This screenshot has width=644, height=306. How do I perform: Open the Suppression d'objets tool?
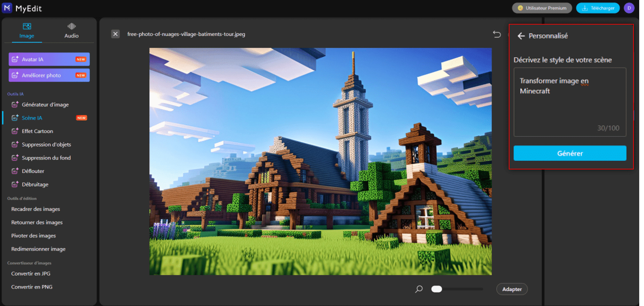click(x=46, y=144)
